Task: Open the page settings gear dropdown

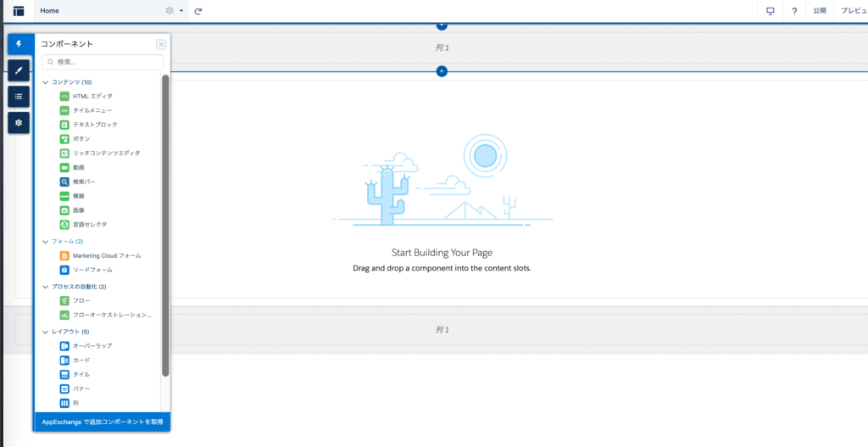Action: (x=174, y=11)
